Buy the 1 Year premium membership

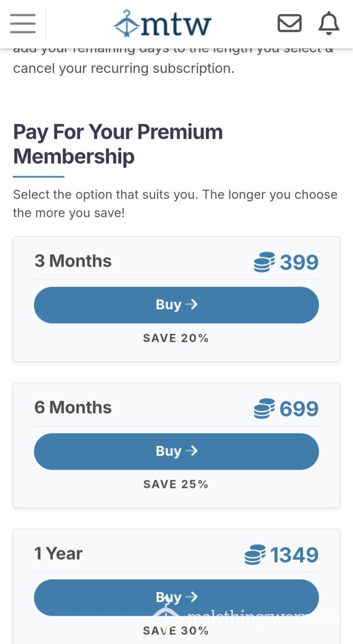pyautogui.click(x=176, y=597)
